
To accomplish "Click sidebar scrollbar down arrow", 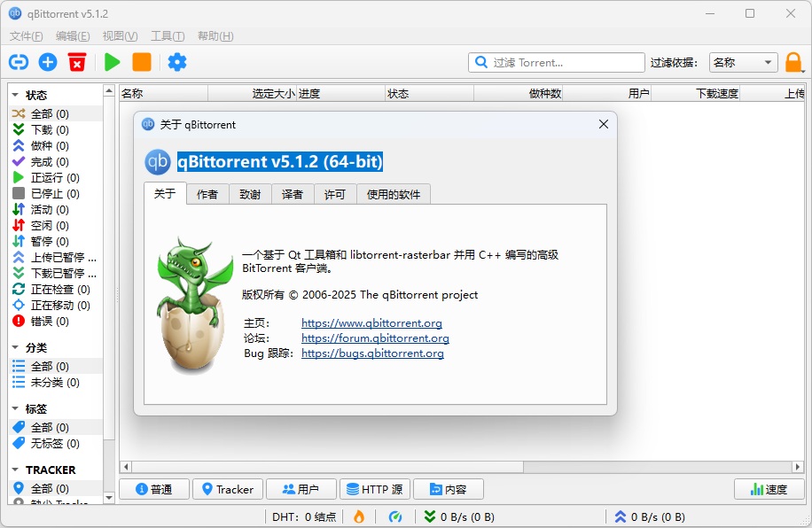I will pyautogui.click(x=109, y=498).
